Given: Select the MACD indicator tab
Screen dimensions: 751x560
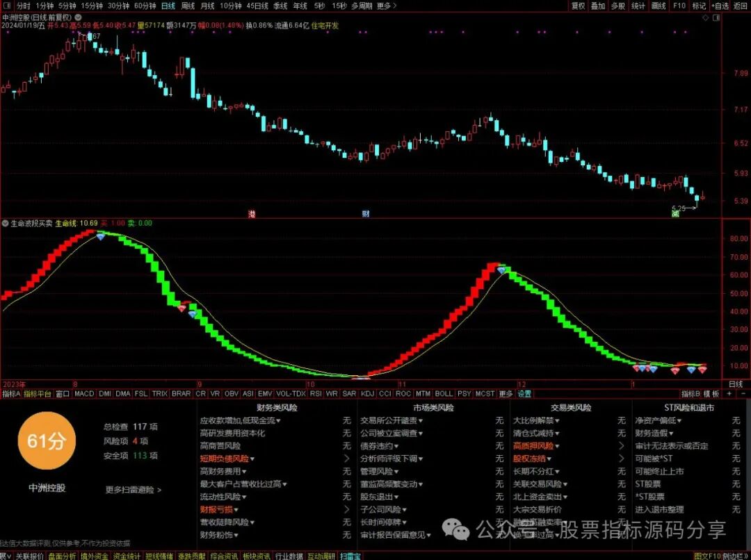Looking at the screenshot, I should (x=84, y=393).
